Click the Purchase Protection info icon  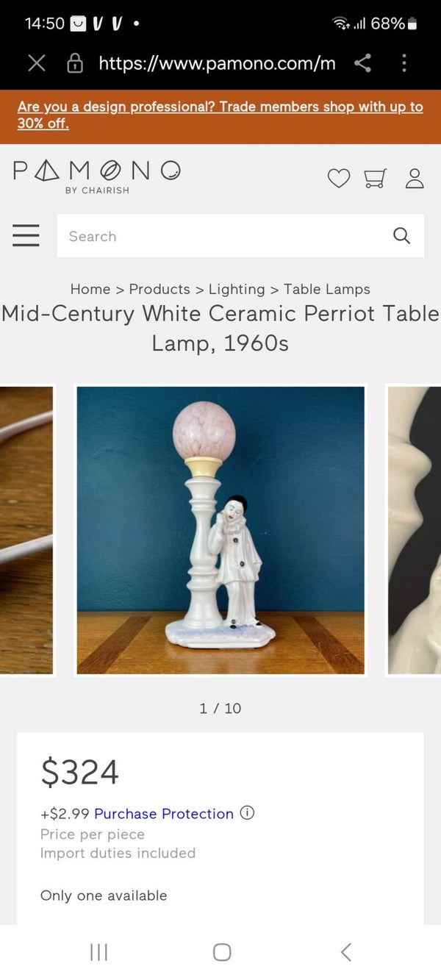(x=248, y=813)
